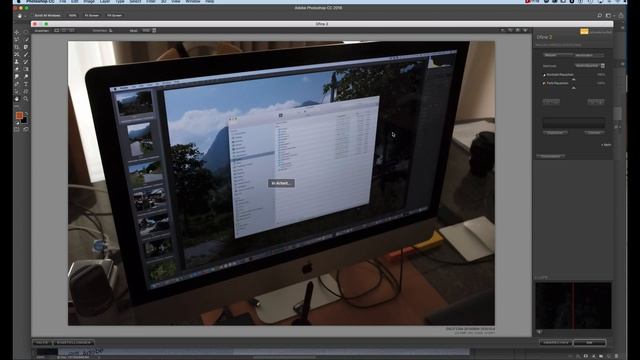
Task: Choose split preview view in Dfine
Action: point(64,30)
